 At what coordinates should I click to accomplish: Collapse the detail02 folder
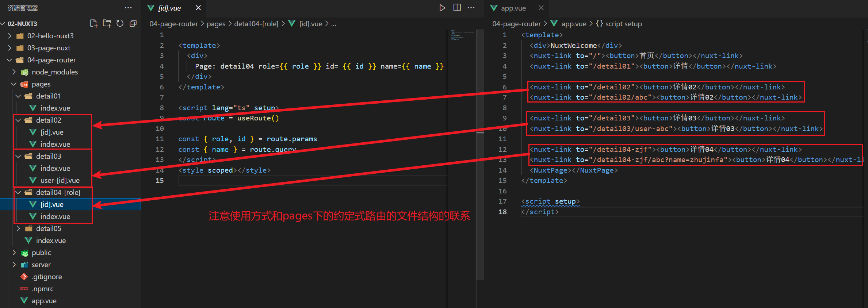tap(19, 120)
